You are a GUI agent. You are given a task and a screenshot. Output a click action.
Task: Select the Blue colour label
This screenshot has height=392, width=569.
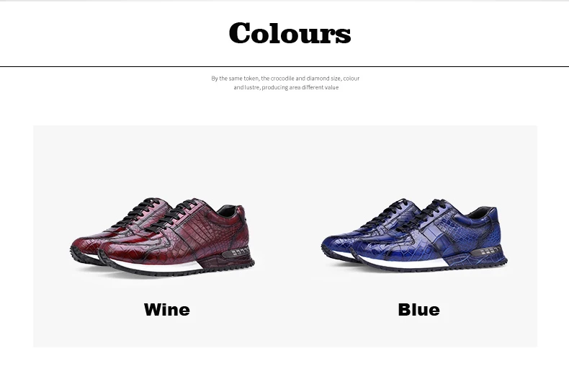(x=418, y=310)
